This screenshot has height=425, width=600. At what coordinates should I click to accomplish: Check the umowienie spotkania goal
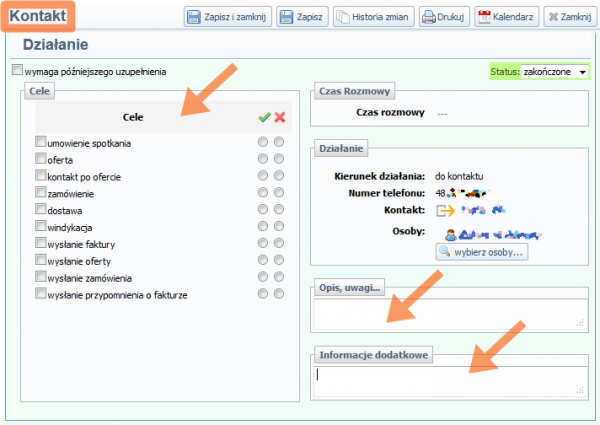[41, 142]
